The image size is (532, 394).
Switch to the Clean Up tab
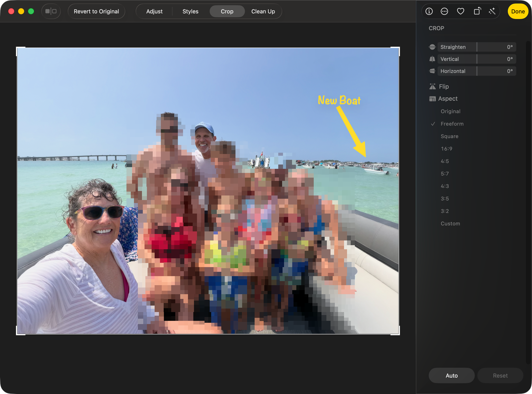coord(263,11)
